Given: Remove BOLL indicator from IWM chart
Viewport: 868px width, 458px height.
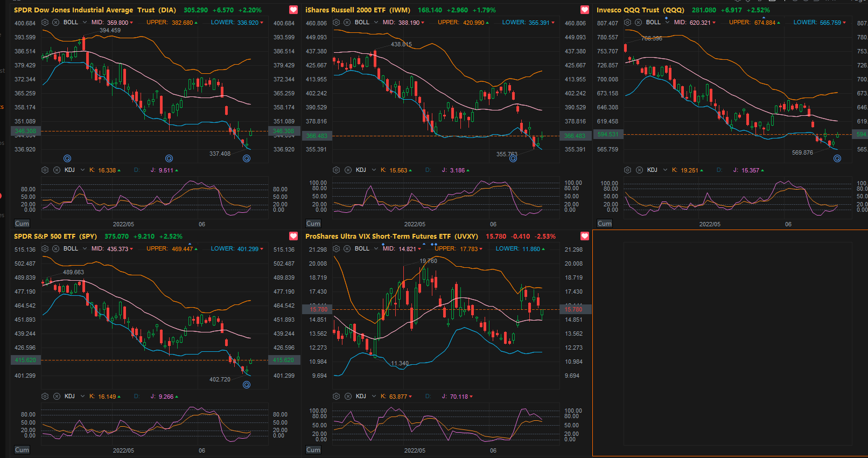Looking at the screenshot, I should click(x=347, y=23).
